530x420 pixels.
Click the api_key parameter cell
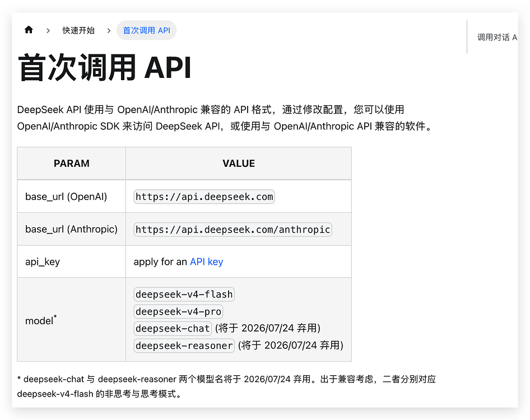pos(71,262)
